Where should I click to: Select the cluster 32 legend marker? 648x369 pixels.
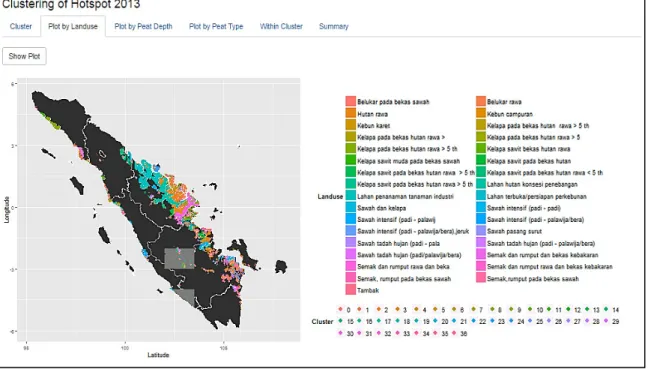click(x=378, y=333)
